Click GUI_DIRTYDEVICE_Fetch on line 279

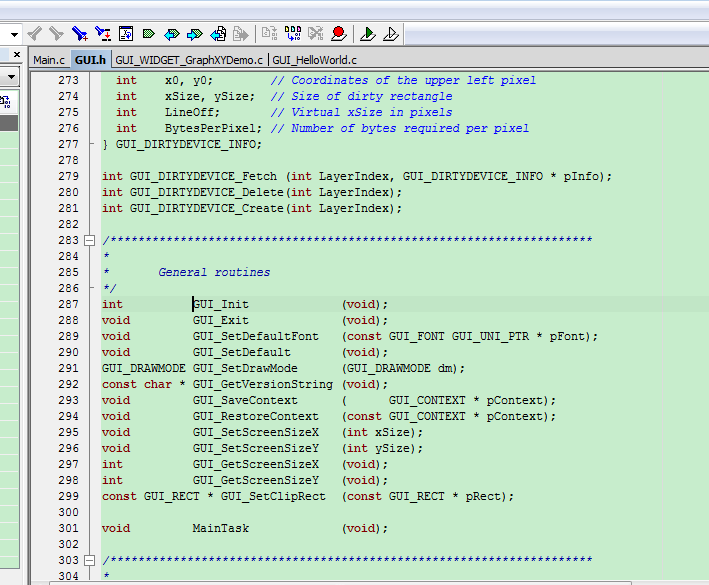point(203,176)
